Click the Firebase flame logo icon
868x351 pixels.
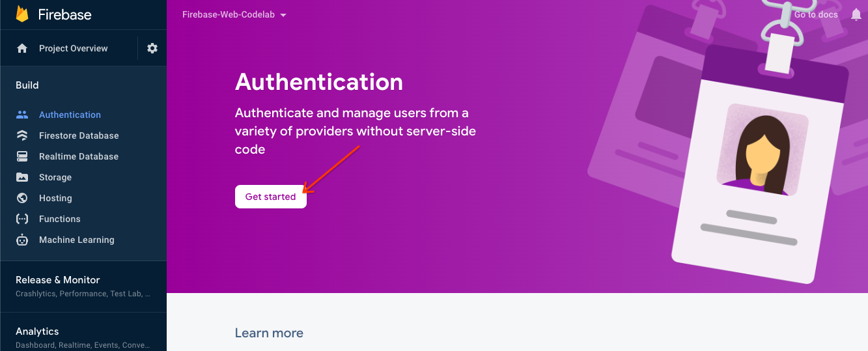pyautogui.click(x=23, y=14)
